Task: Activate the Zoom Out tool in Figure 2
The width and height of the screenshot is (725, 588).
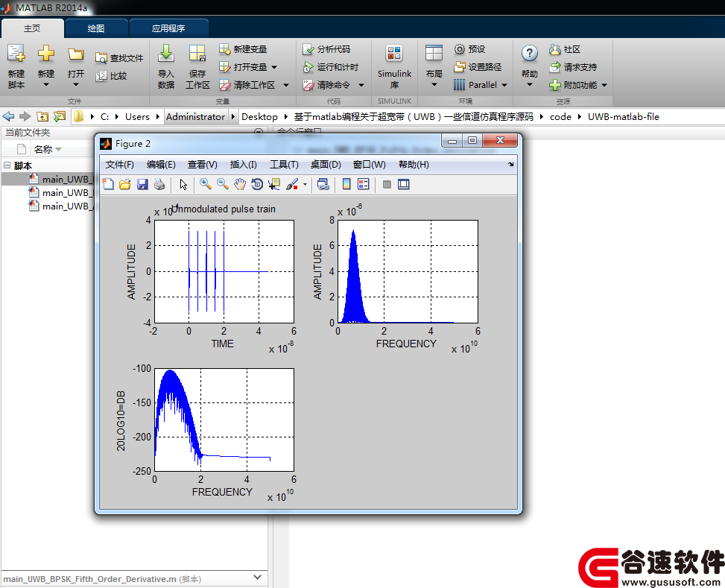Action: pos(223,185)
